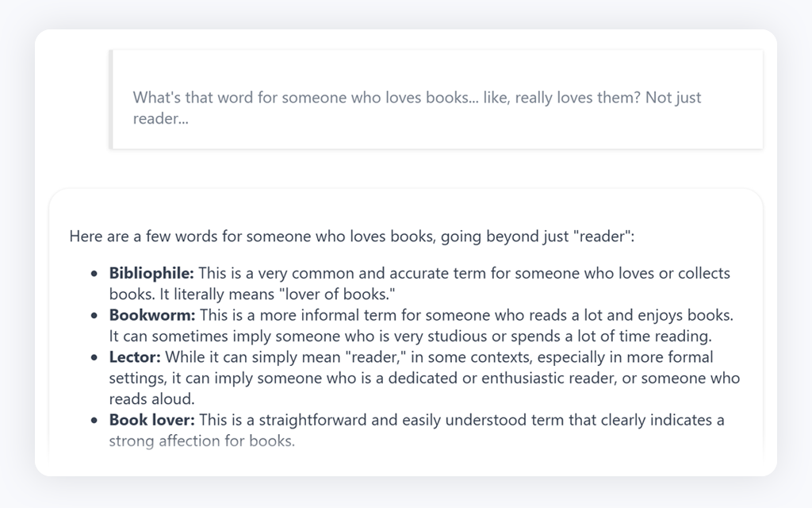
Task: Click the quoted word "reader" in intro
Action: 601,237
